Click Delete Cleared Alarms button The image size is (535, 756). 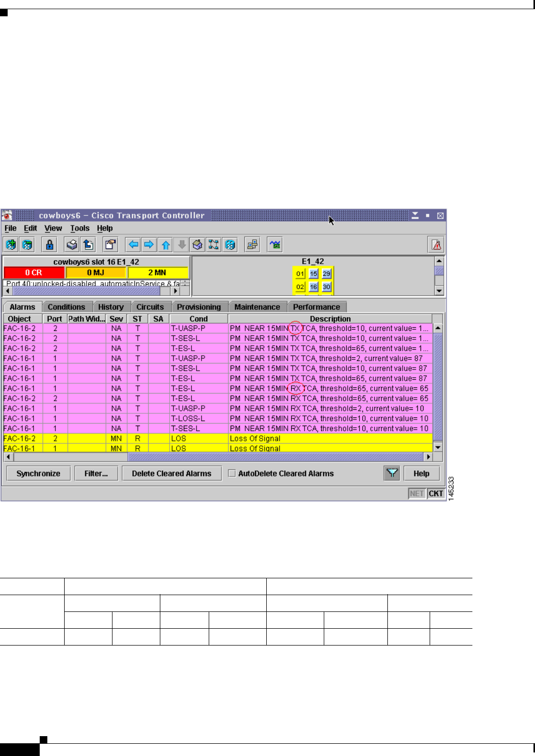point(172,473)
